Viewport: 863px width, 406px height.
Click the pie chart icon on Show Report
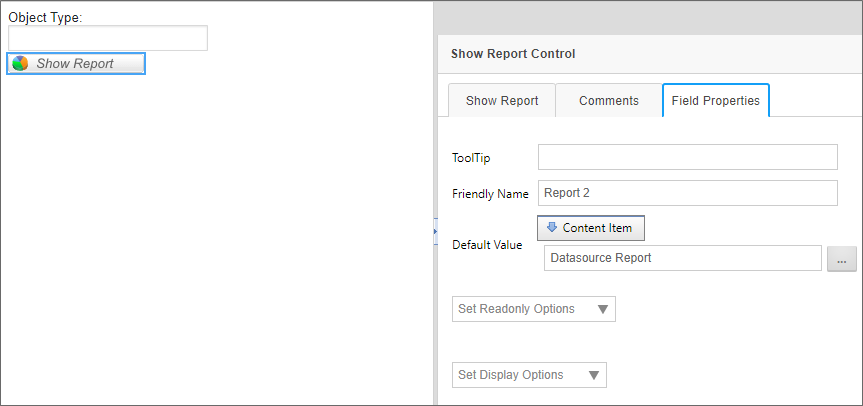21,64
